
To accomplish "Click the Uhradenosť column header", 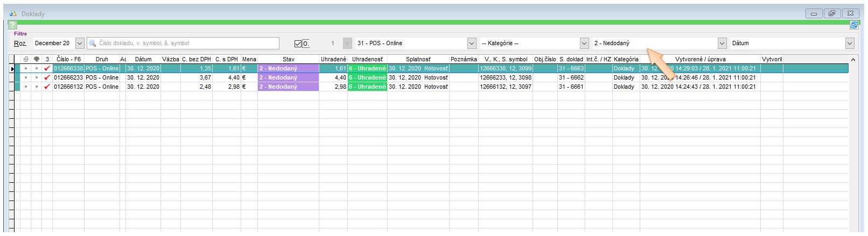I will [x=367, y=59].
